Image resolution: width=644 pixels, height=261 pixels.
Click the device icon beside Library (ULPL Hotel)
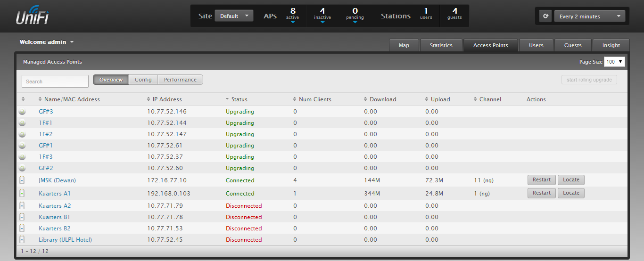coord(22,240)
